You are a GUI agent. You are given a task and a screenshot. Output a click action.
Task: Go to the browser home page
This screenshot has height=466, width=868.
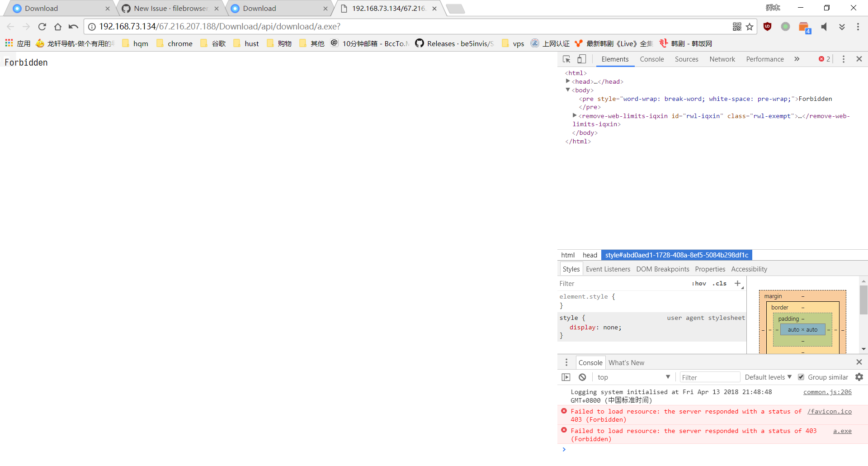[x=58, y=27]
